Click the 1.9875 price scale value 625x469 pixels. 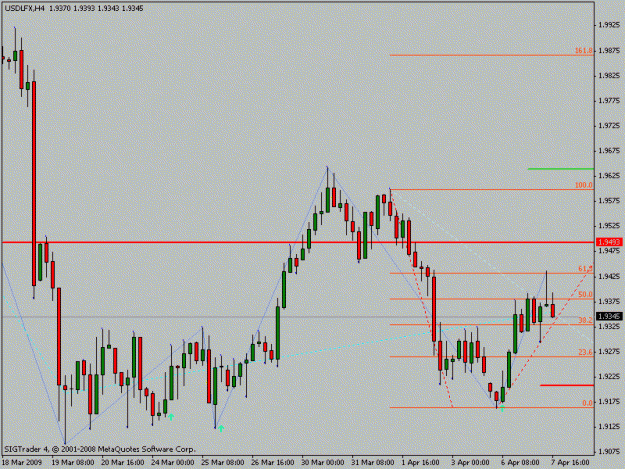point(609,50)
